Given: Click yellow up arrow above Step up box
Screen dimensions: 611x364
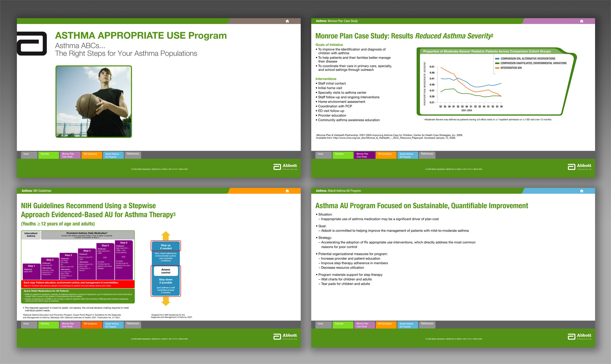Looking at the screenshot, I should [x=166, y=236].
